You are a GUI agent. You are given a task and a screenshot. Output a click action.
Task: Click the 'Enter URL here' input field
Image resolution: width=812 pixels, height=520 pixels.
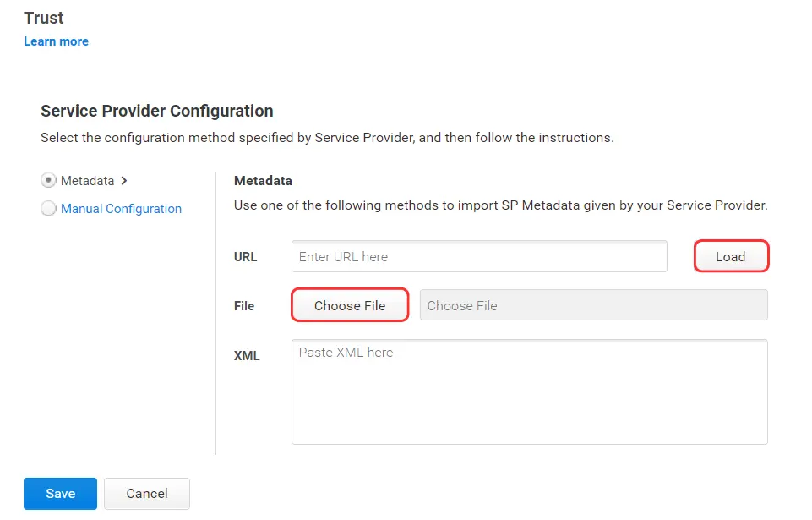pos(478,256)
